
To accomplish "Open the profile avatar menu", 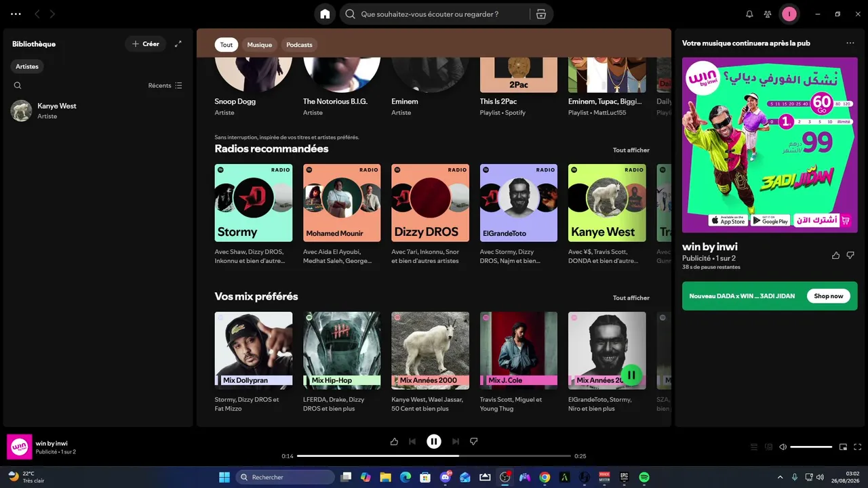I will click(789, 14).
